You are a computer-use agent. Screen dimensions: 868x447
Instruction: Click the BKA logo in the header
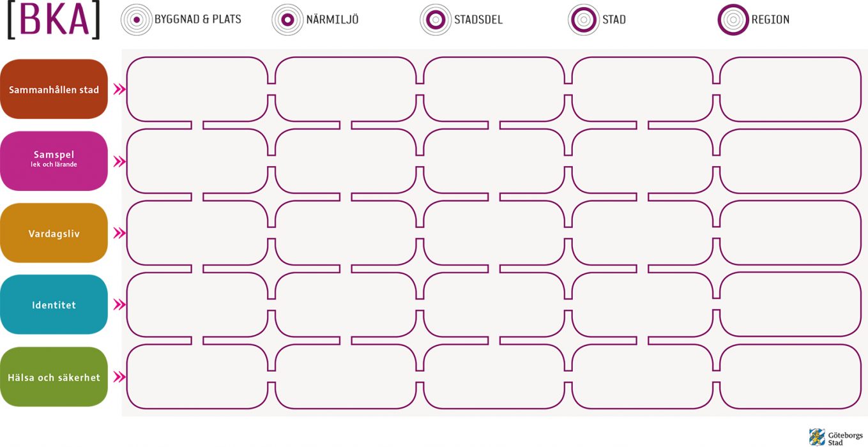[54, 20]
